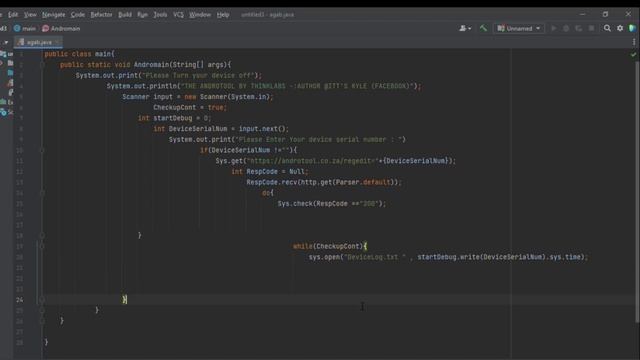Open the user account dropdown in toolbar
The height and width of the screenshot is (360, 640).
point(465,28)
